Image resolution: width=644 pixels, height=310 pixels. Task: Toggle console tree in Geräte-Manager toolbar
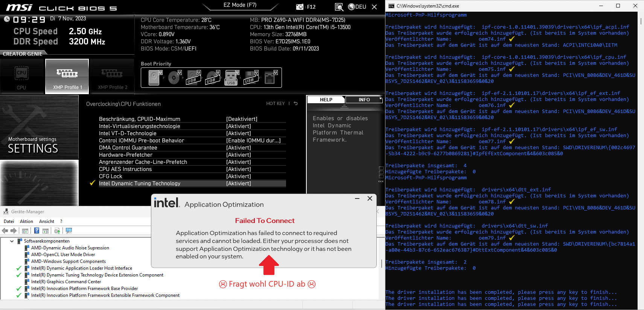pos(25,231)
